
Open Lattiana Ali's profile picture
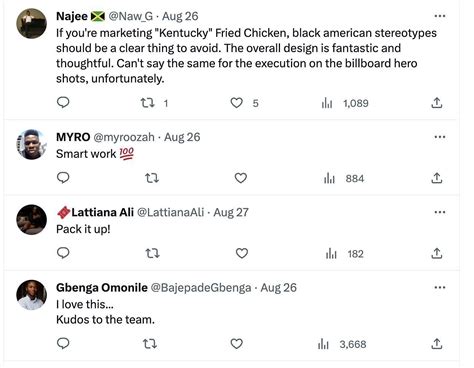32,220
